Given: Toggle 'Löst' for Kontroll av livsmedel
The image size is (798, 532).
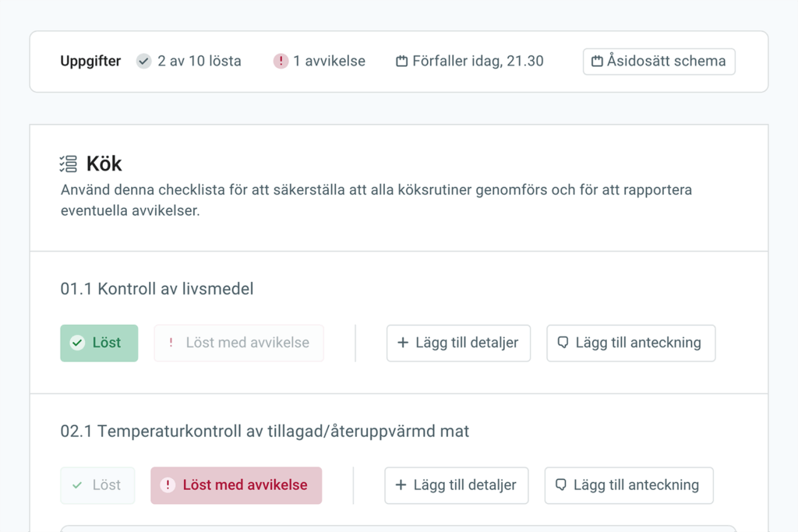Looking at the screenshot, I should coord(99,343).
